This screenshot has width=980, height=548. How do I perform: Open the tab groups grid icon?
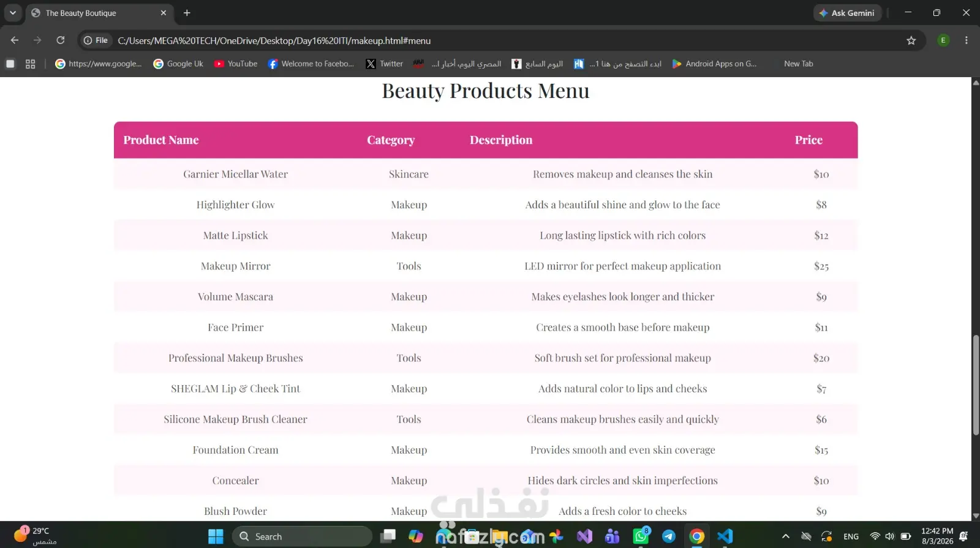[x=31, y=64]
